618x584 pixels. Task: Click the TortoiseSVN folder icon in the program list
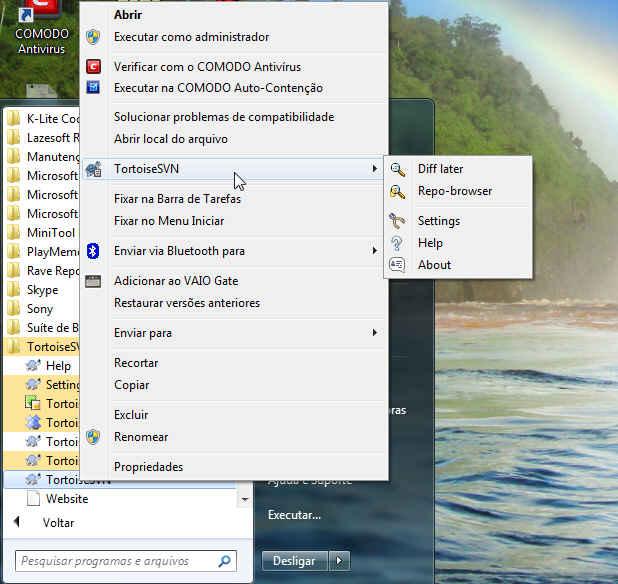[x=14, y=346]
